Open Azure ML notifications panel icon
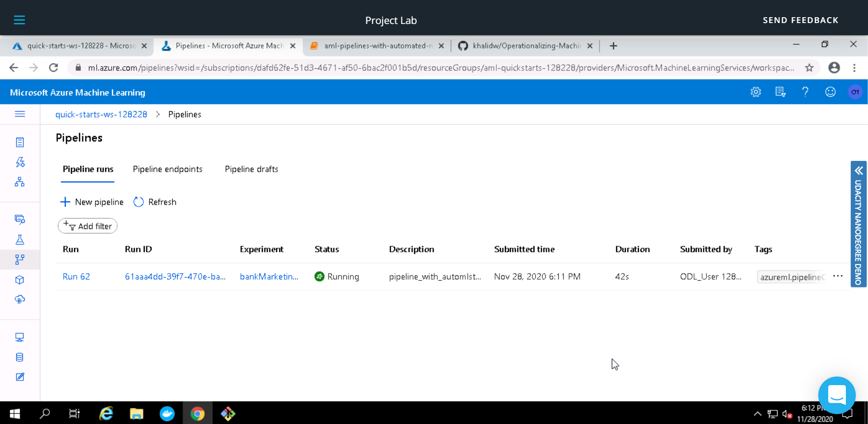This screenshot has width=868, height=424. (780, 92)
